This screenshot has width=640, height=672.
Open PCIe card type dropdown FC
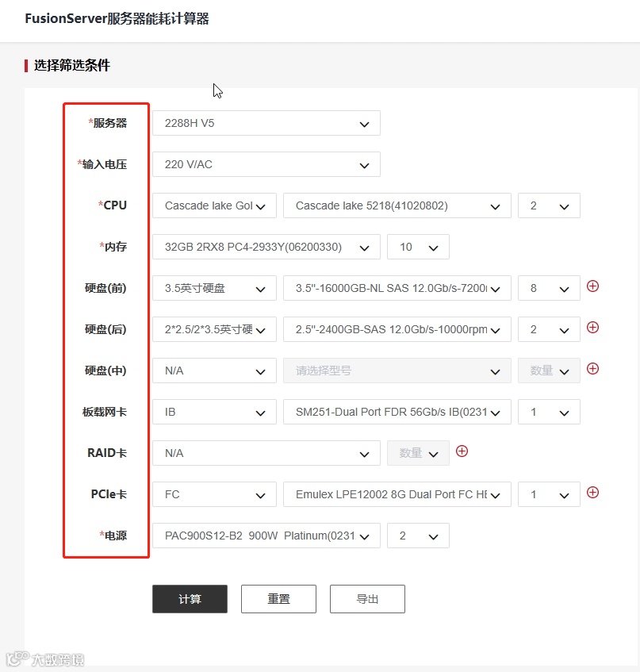click(x=214, y=494)
